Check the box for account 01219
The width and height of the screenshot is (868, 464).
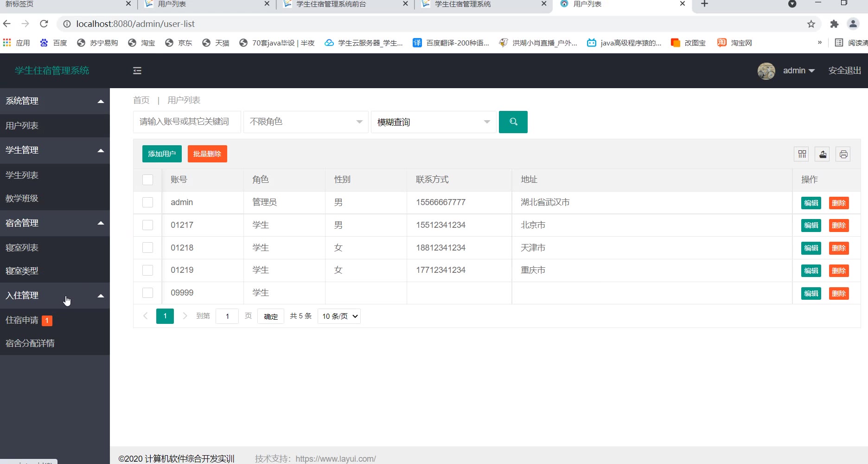[x=147, y=271]
